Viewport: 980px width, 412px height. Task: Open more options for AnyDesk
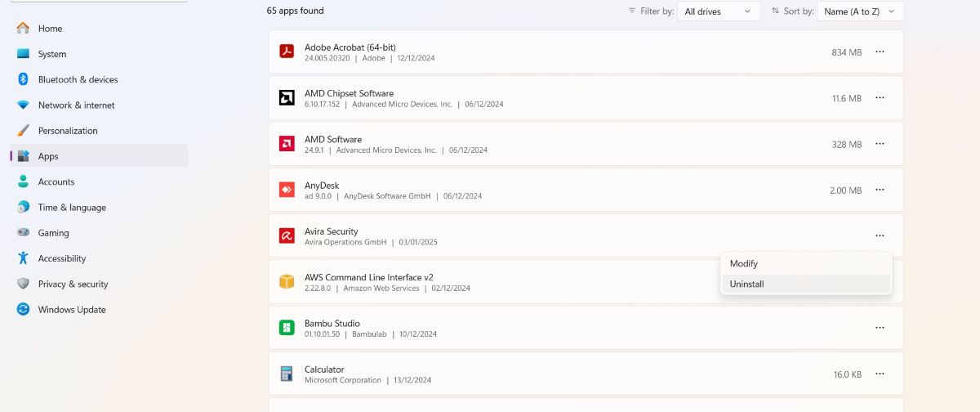pos(880,190)
